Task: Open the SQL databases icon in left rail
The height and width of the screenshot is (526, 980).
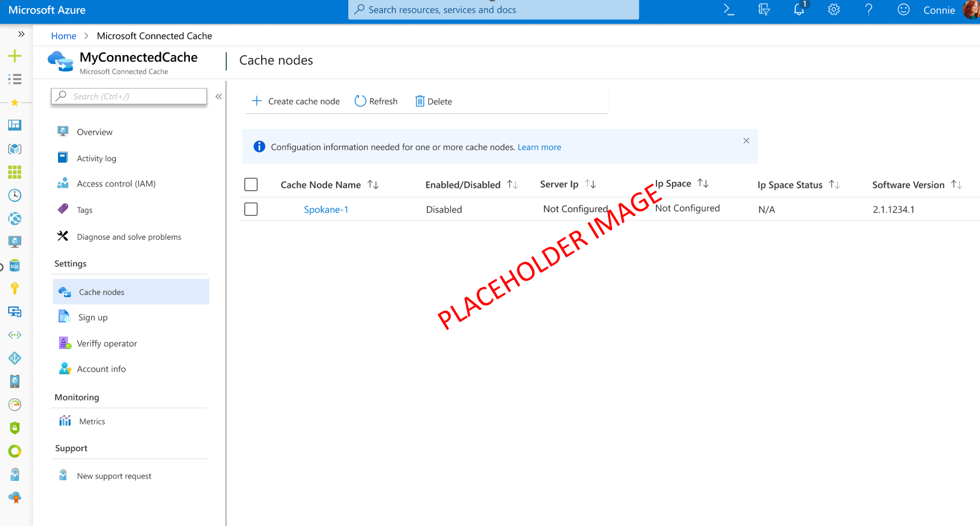Action: pyautogui.click(x=15, y=266)
